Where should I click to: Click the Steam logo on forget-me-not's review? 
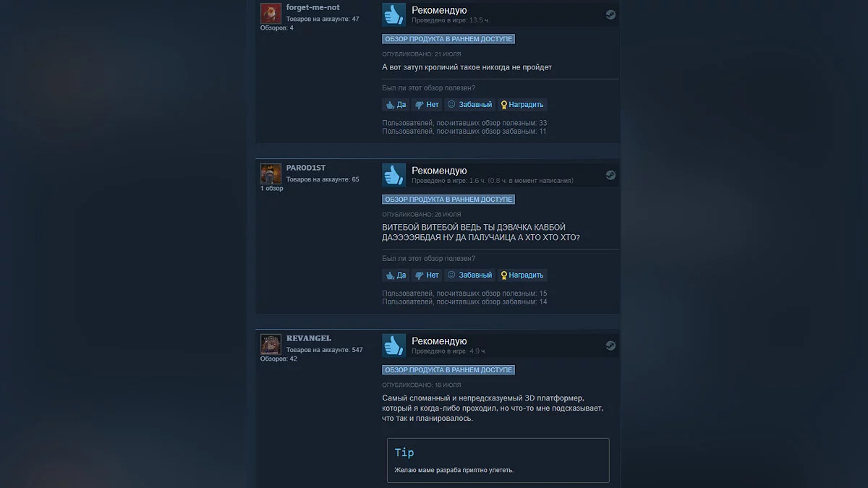click(x=610, y=14)
